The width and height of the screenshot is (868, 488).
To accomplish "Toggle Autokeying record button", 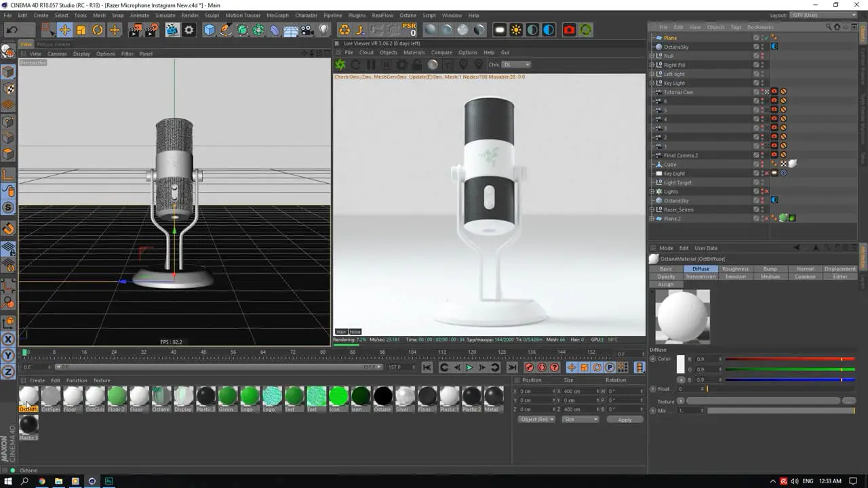I will click(542, 367).
